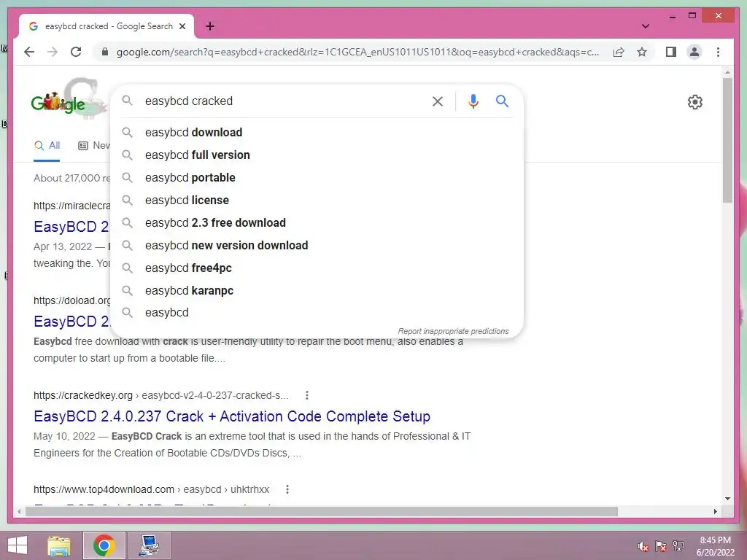
Task: Close the easybcd cracked tab
Action: tap(182, 26)
